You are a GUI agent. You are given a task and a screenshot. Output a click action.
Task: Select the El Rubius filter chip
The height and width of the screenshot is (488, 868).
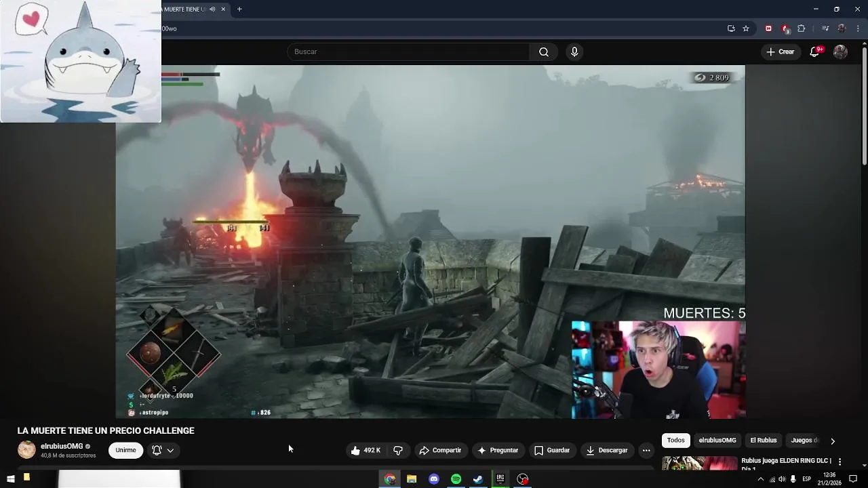tap(764, 441)
